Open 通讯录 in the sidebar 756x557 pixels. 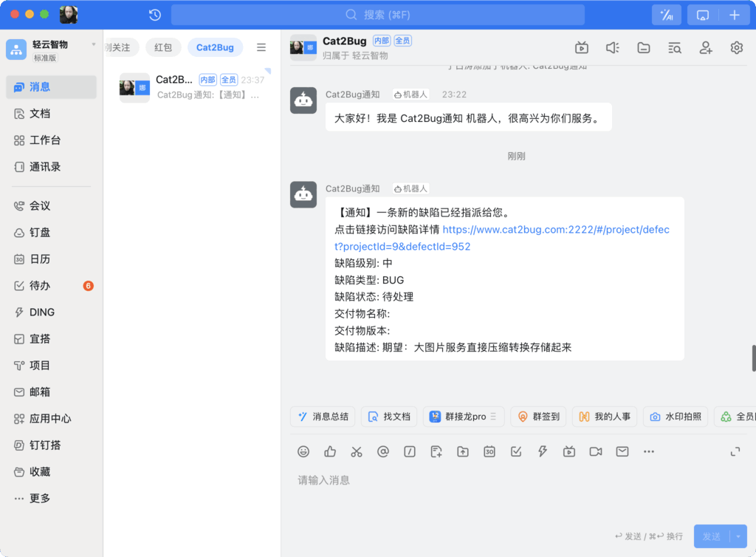coord(51,166)
